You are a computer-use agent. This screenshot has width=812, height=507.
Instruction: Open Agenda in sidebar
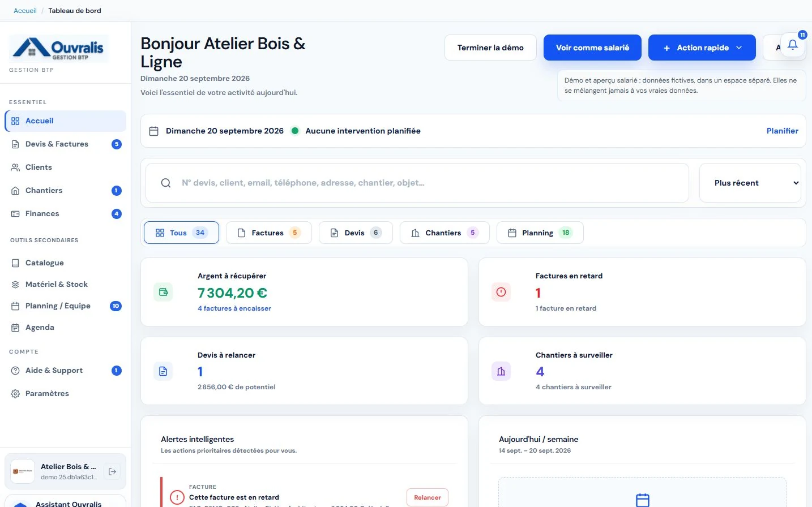tap(65, 328)
